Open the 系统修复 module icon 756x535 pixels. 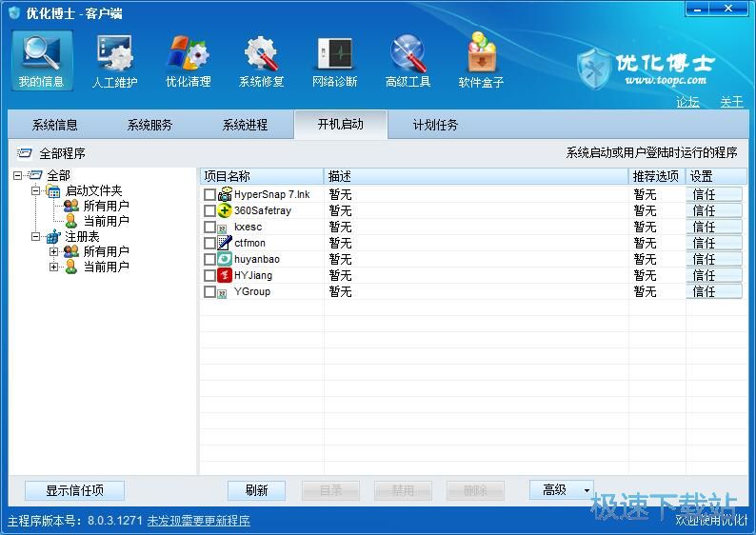tap(261, 60)
